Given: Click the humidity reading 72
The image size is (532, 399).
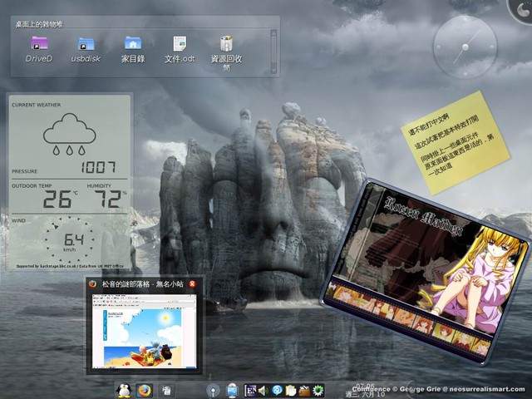Looking at the screenshot, I should point(108,199).
